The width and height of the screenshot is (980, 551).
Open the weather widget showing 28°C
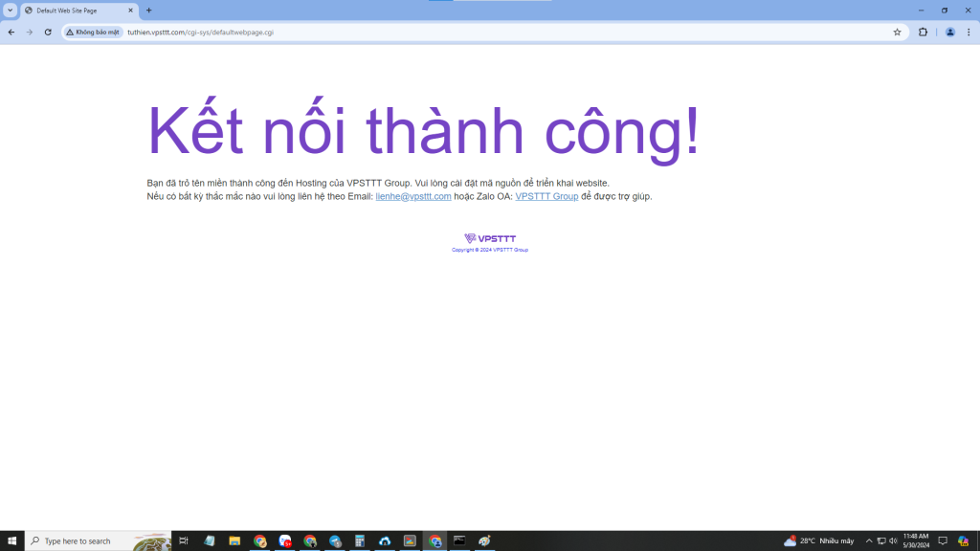819,541
